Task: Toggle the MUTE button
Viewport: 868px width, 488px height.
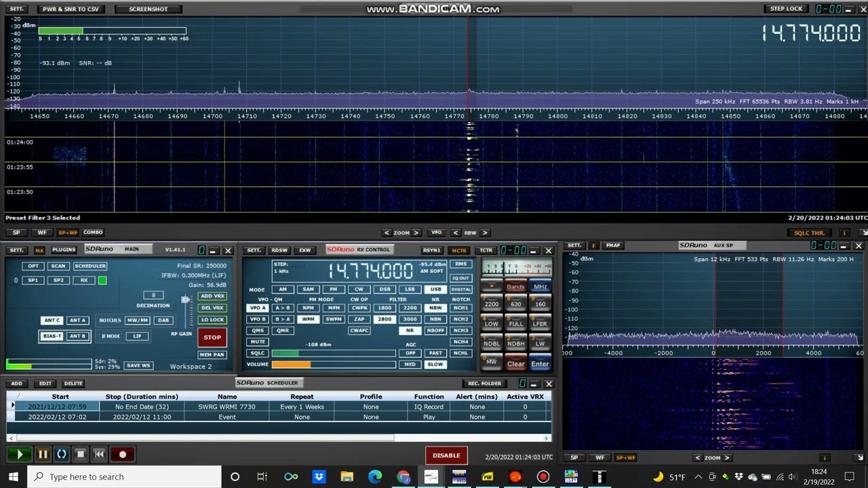Action: pos(258,342)
